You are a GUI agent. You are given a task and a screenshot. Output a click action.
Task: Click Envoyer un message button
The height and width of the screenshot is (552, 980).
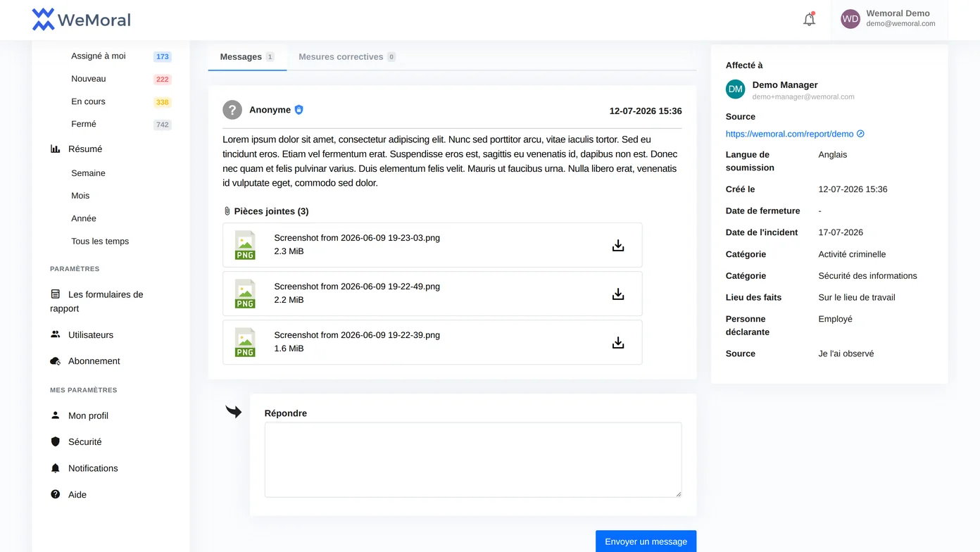(x=646, y=541)
